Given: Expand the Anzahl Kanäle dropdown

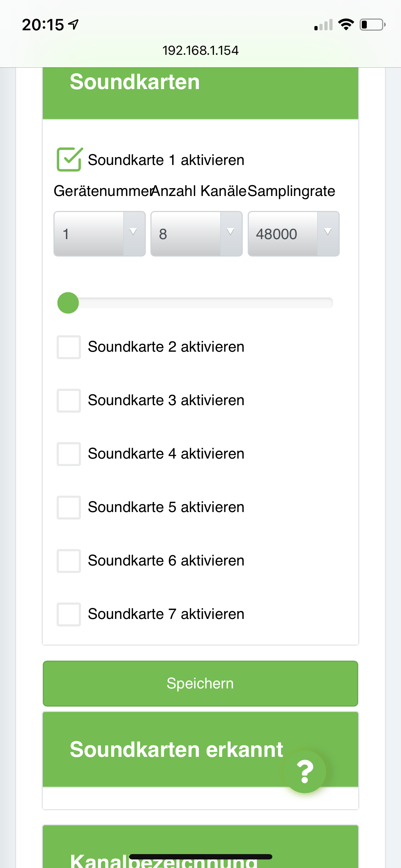Looking at the screenshot, I should (x=196, y=234).
